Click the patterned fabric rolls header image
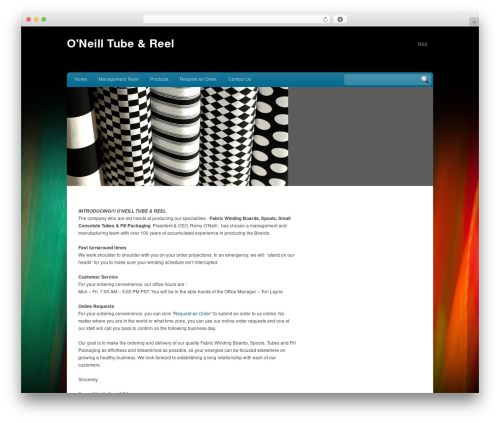 (177, 136)
